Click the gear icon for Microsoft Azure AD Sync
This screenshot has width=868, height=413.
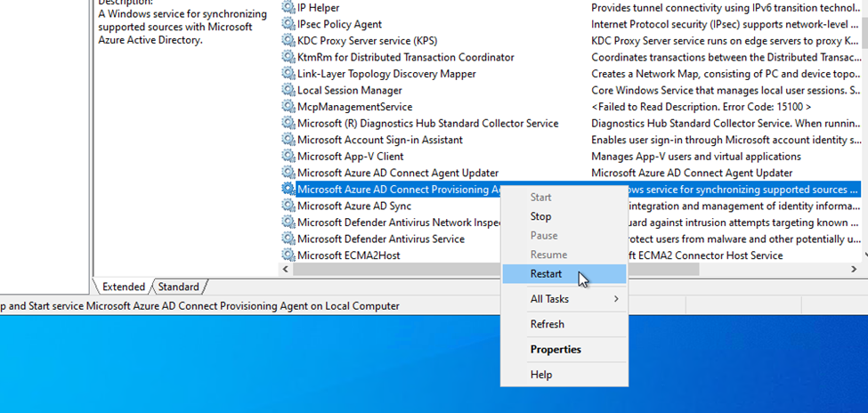tap(288, 206)
